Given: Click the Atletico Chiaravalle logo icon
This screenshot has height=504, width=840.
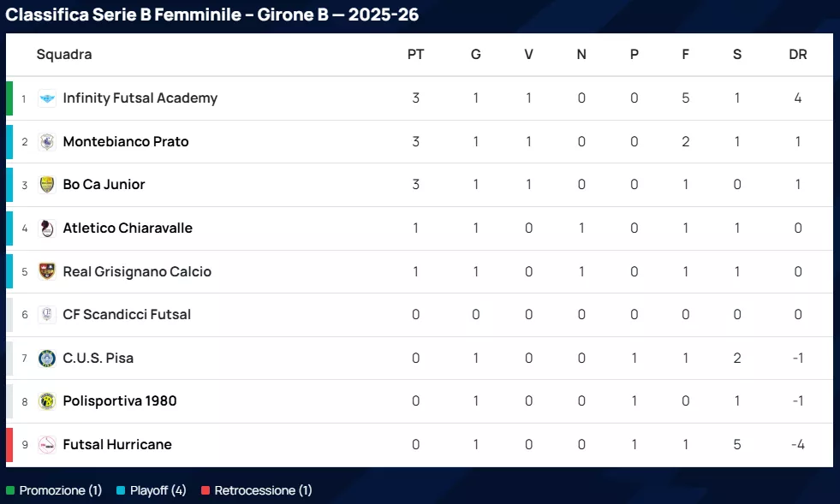Looking at the screenshot, I should coord(47,228).
